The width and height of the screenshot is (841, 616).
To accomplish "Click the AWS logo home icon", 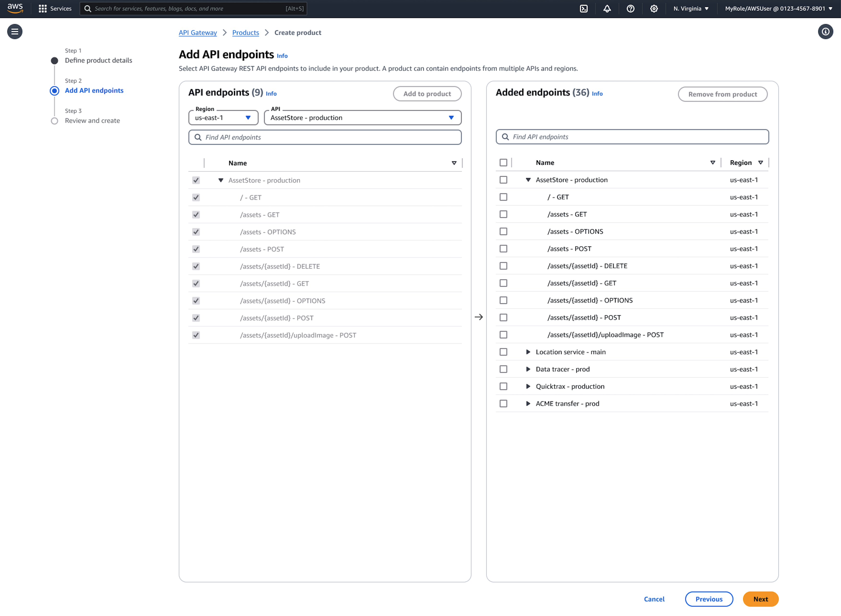I will [x=15, y=8].
